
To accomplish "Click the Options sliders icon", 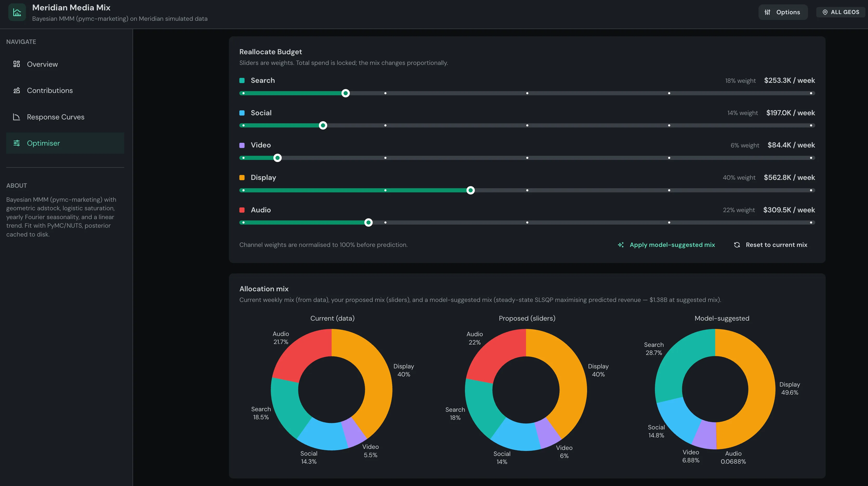I will (x=767, y=12).
